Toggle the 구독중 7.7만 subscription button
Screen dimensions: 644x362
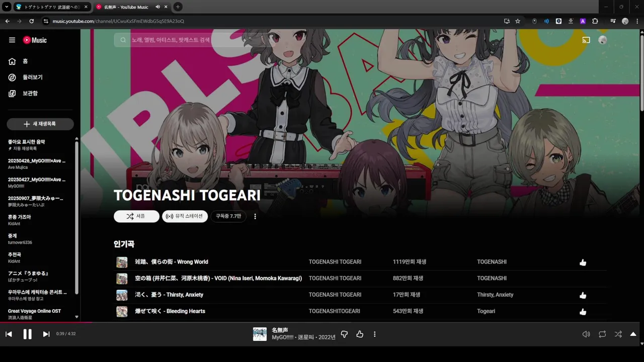228,216
